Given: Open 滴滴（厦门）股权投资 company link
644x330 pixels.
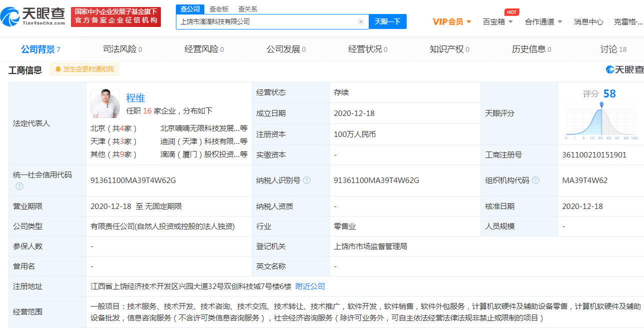Looking at the screenshot, I should tap(204, 154).
